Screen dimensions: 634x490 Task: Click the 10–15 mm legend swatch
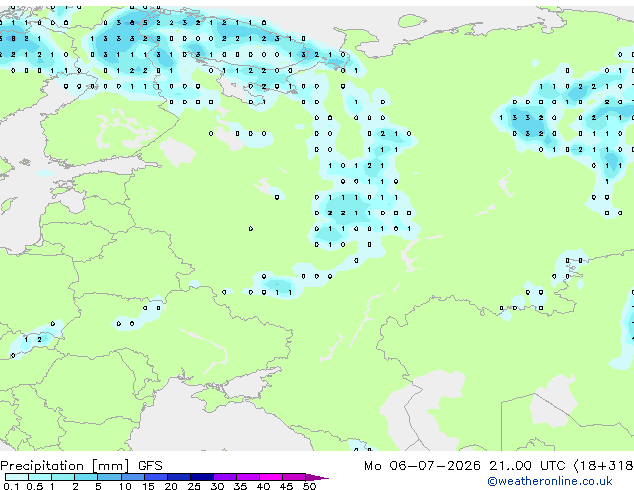[x=132, y=477]
